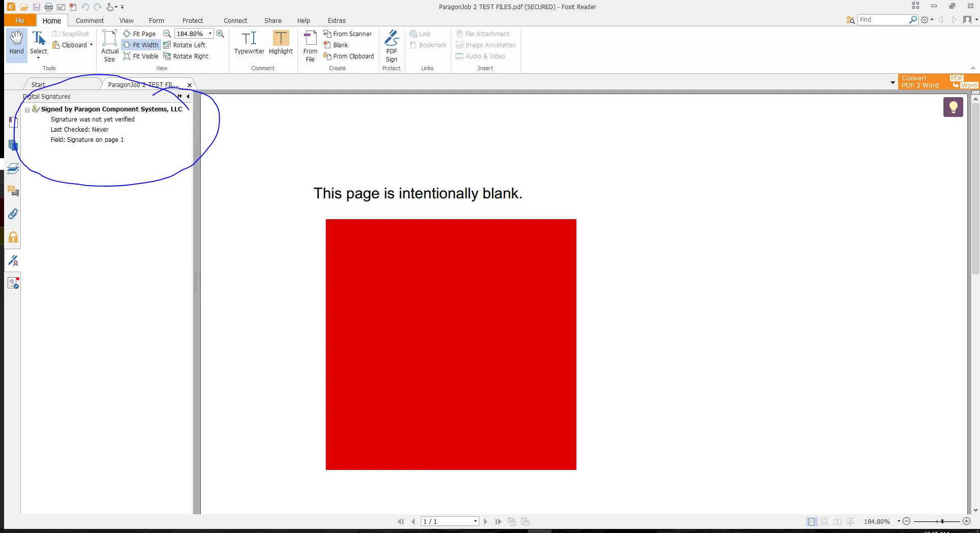
Task: Open the document tab list dropdown arrow
Action: (893, 82)
